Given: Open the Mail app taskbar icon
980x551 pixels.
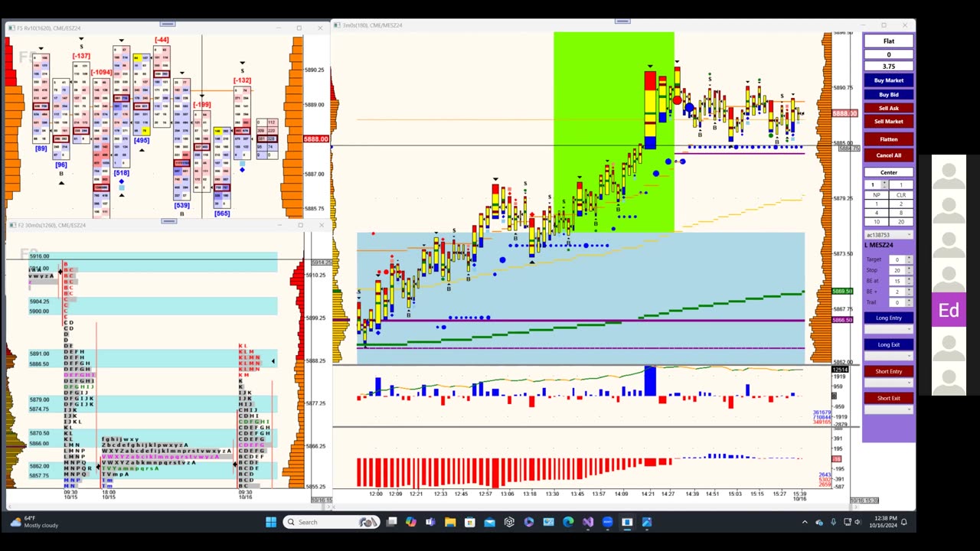Looking at the screenshot, I should pyautogui.click(x=489, y=522).
